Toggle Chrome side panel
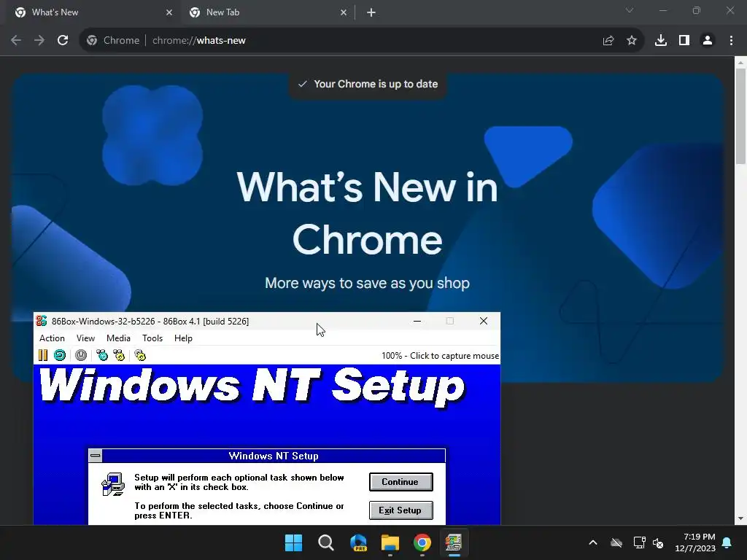The image size is (747, 560). coord(684,41)
